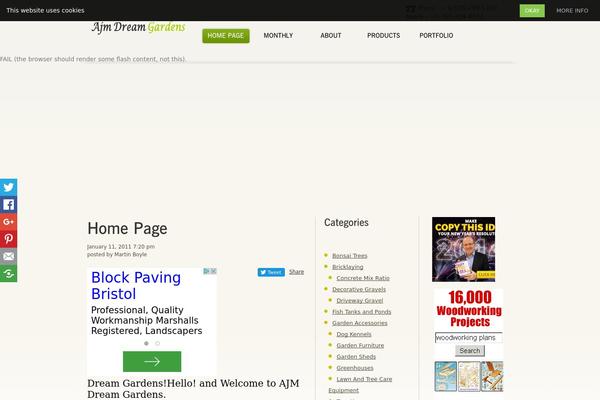The height and width of the screenshot is (400, 600).
Task: Click the AdChoices icon on Block Paving ad
Action: (x=206, y=271)
